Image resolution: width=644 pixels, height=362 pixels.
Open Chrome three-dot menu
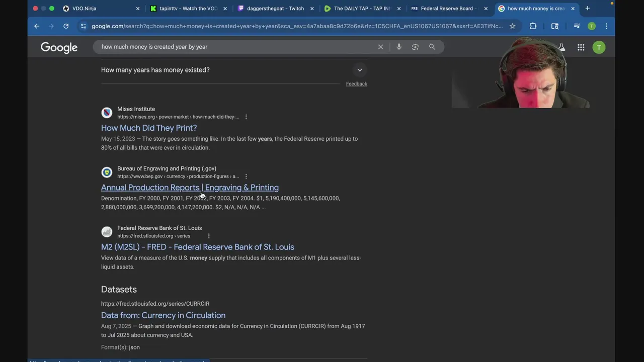606,26
